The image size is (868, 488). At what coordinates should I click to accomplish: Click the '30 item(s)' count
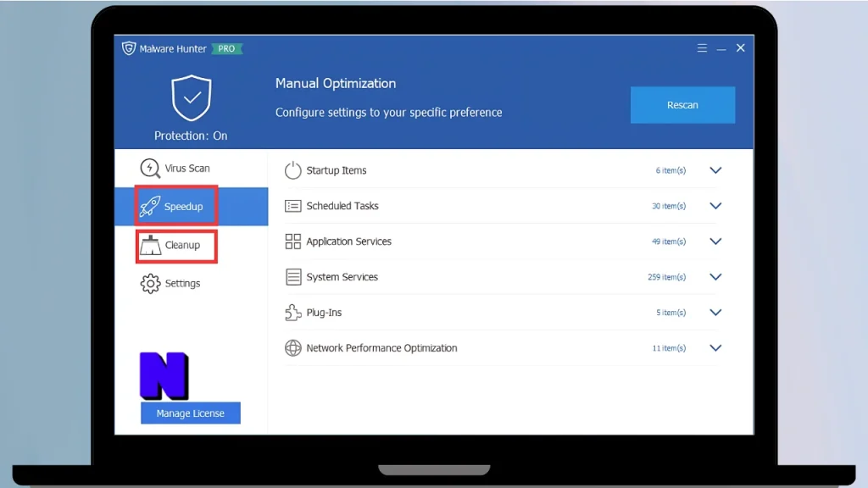pos(669,206)
